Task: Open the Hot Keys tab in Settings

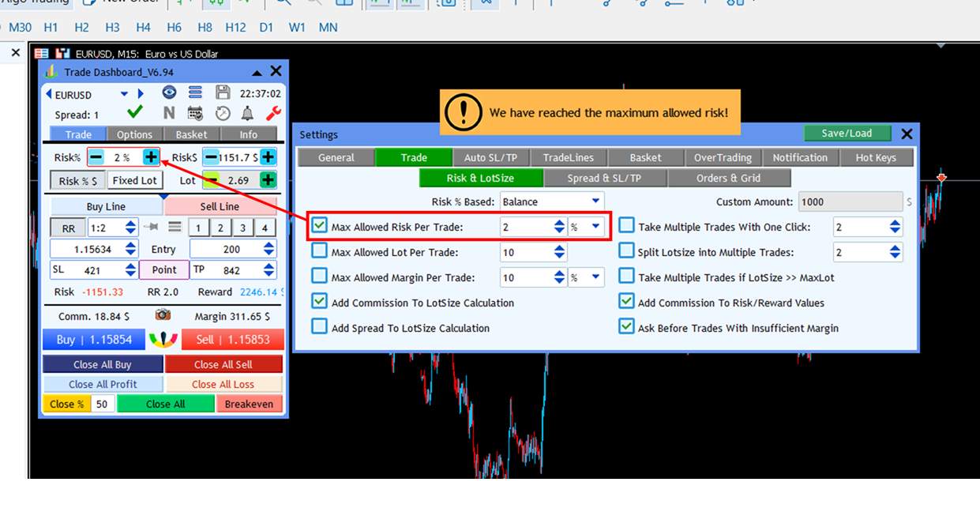Action: (x=876, y=157)
